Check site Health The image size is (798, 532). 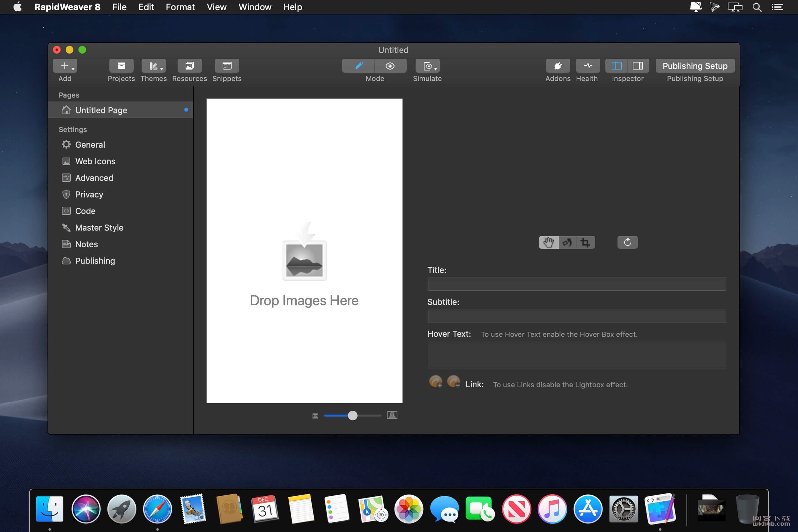587,66
